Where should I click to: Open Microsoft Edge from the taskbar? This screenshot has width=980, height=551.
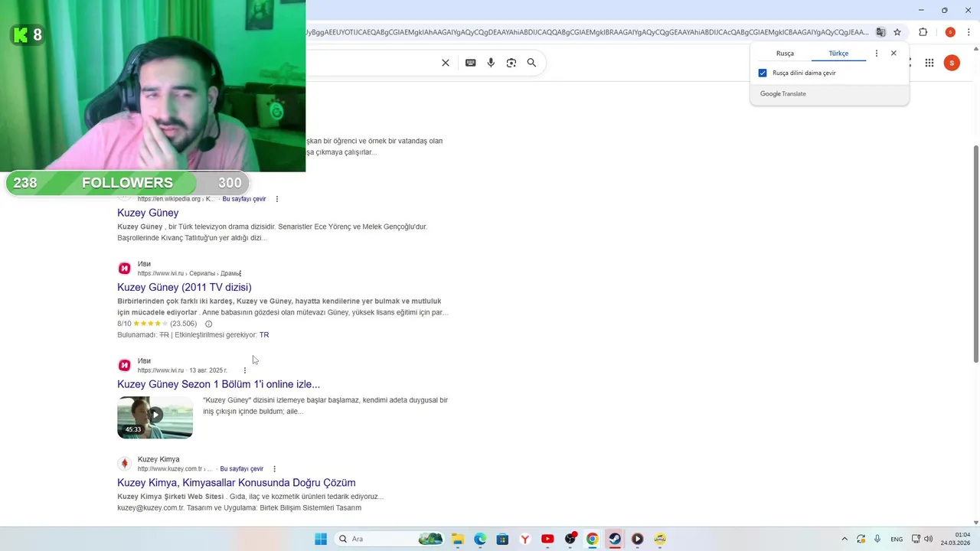click(480, 539)
